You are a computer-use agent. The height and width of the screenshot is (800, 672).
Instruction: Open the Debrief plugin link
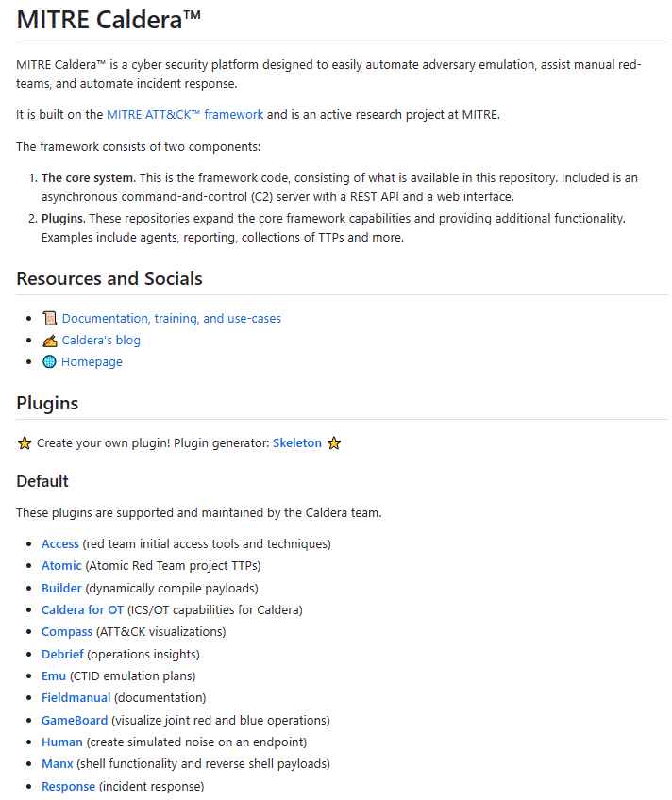(x=62, y=654)
